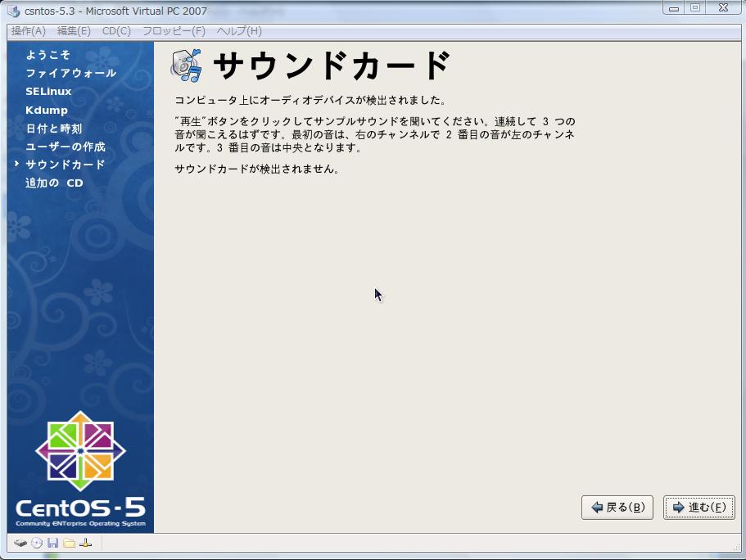Click the hard disk status icon
This screenshot has height=560, width=746.
(20, 543)
